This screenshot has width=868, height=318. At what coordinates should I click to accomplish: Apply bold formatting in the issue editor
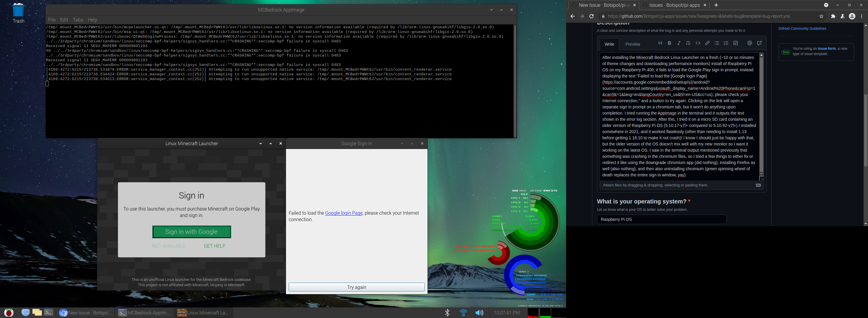click(670, 43)
